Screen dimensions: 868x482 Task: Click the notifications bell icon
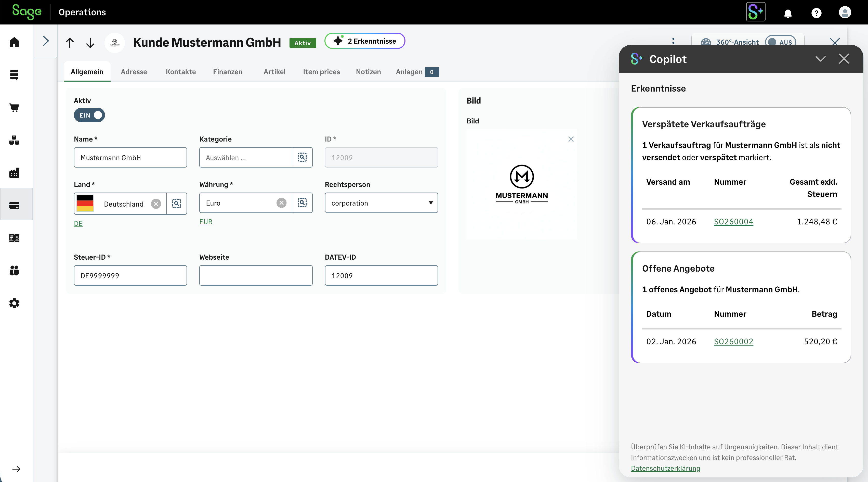click(x=787, y=13)
